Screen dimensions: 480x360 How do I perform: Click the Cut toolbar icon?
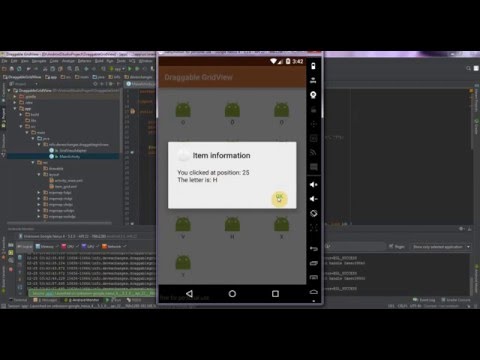coord(45,69)
